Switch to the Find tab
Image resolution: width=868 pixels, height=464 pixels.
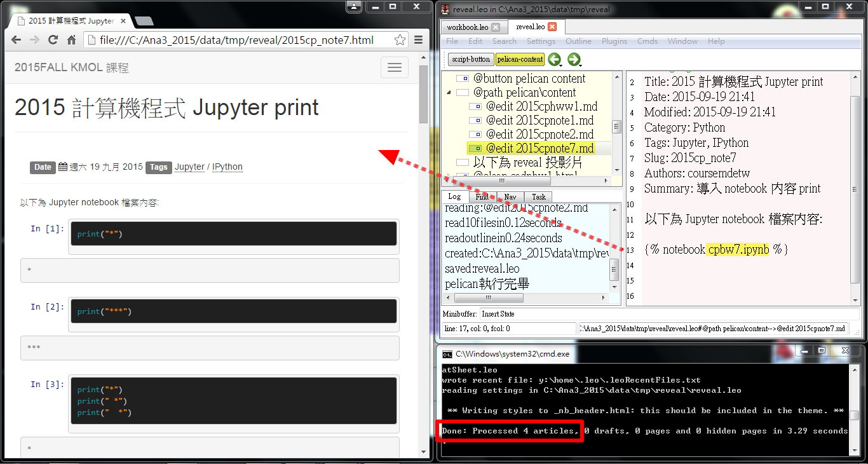pos(482,197)
